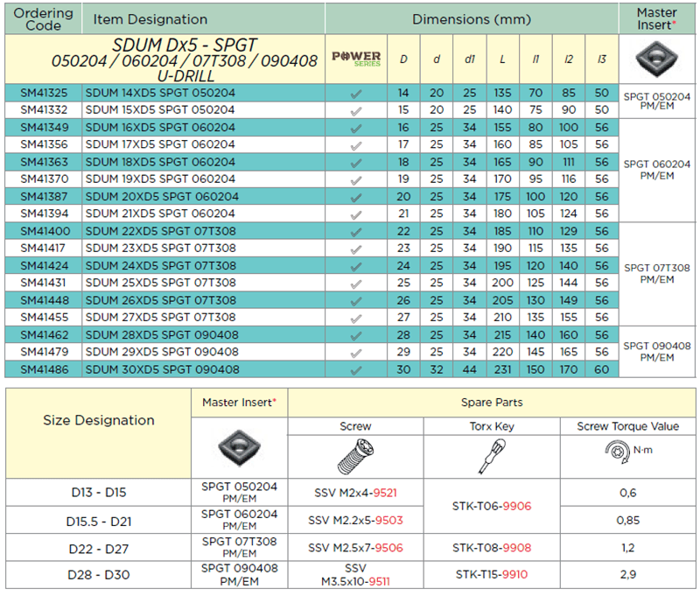Click the Ordering Code column header
The width and height of the screenshot is (700, 596).
pos(43,19)
